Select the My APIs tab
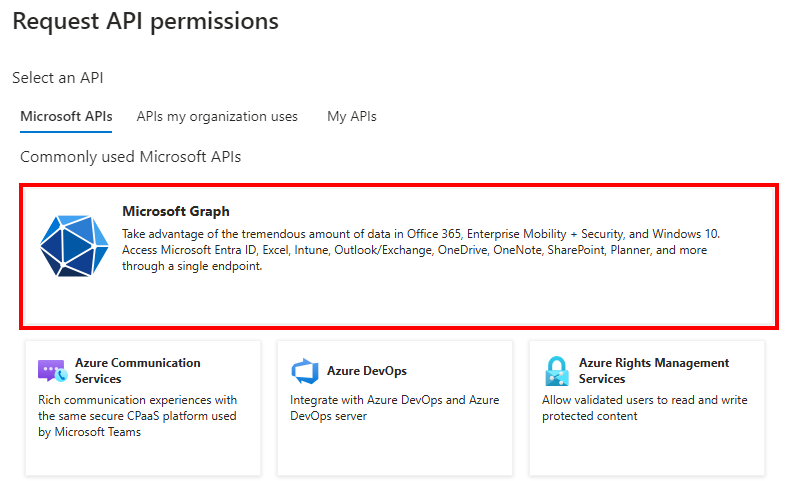The image size is (795, 481). click(352, 116)
